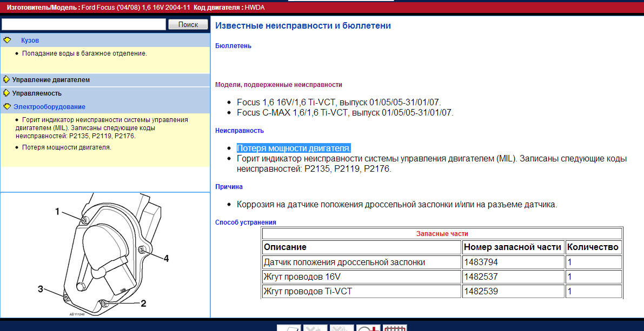Click the 'Неисправность' subheading
644x331 pixels.
click(240, 131)
